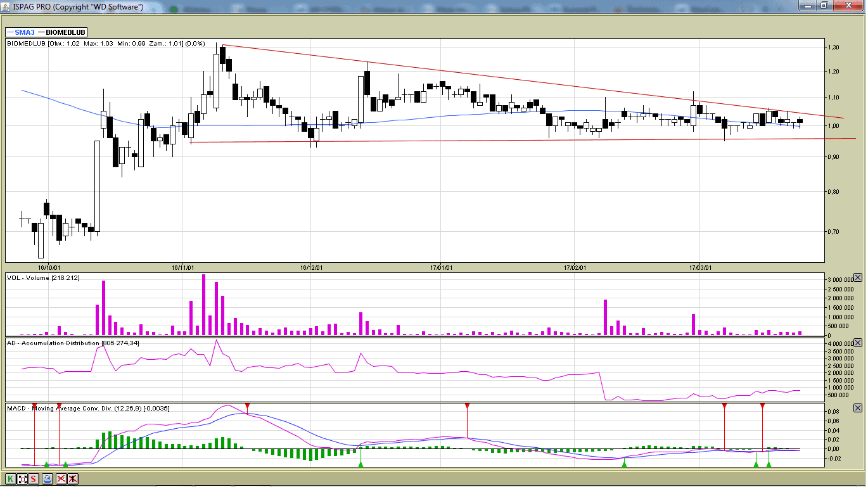The height and width of the screenshot is (489, 868).
Task: Click the zoom-to-fit frame icon
Action: [23, 479]
